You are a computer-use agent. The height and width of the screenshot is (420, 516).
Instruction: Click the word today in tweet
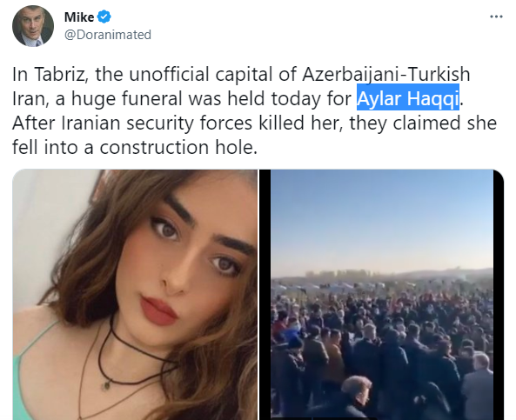(x=296, y=98)
